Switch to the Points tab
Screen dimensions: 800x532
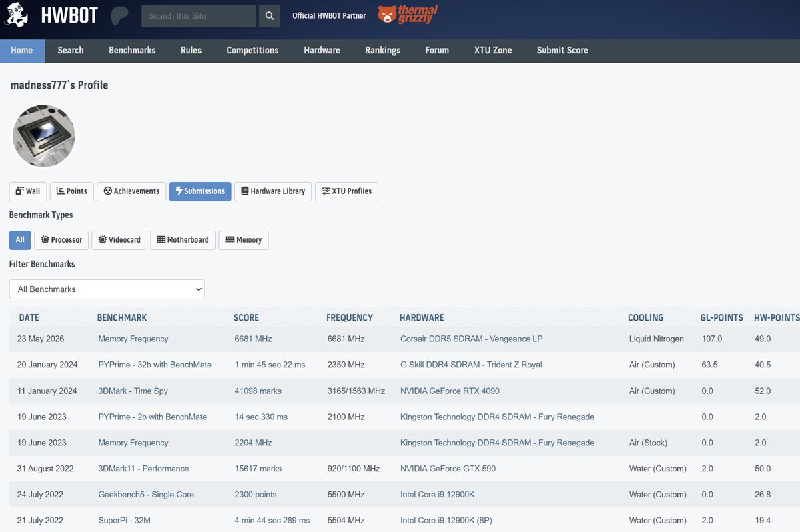click(x=72, y=191)
